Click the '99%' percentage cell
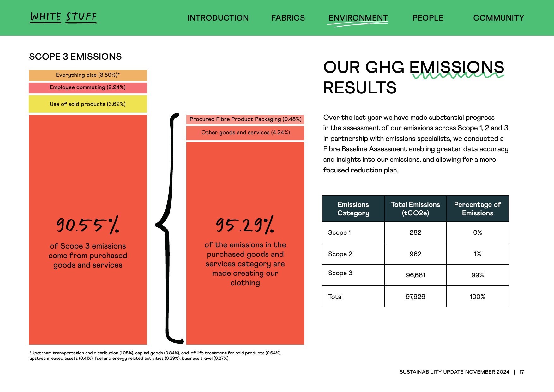The image size is (554, 392). (x=478, y=275)
